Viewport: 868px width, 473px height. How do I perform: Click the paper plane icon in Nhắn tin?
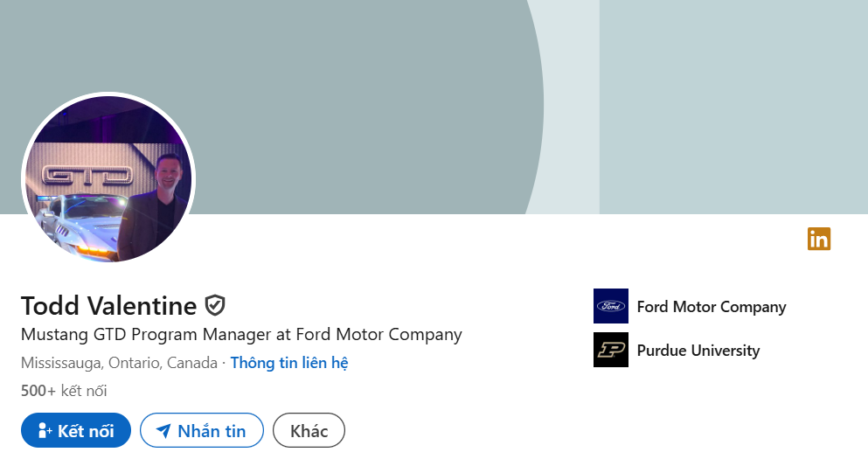[163, 430]
